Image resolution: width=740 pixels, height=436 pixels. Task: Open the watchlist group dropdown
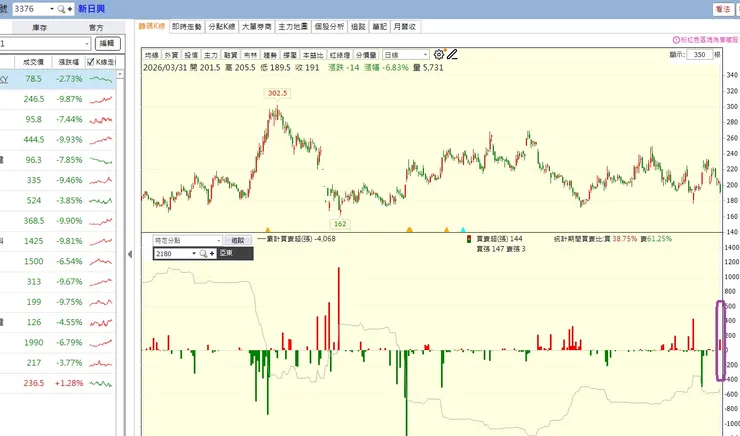coord(87,44)
